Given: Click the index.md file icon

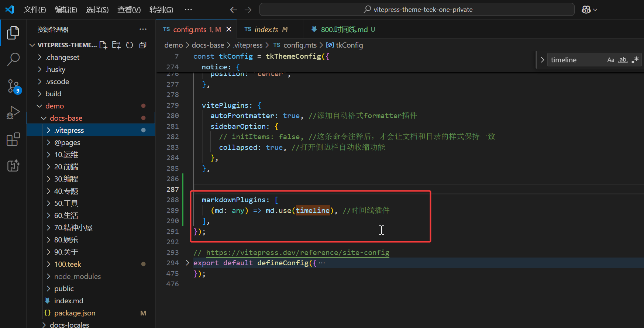Looking at the screenshot, I should tap(48, 301).
